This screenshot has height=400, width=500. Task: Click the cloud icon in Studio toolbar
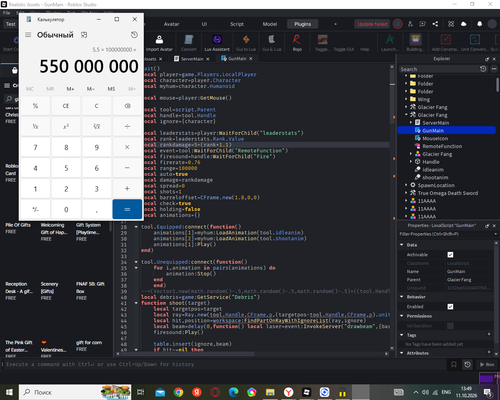464,24
